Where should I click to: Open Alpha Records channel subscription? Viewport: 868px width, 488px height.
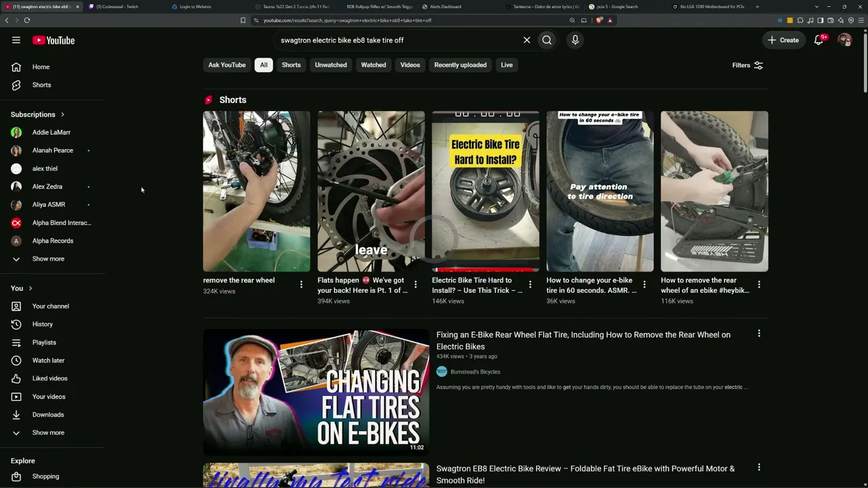(x=52, y=241)
